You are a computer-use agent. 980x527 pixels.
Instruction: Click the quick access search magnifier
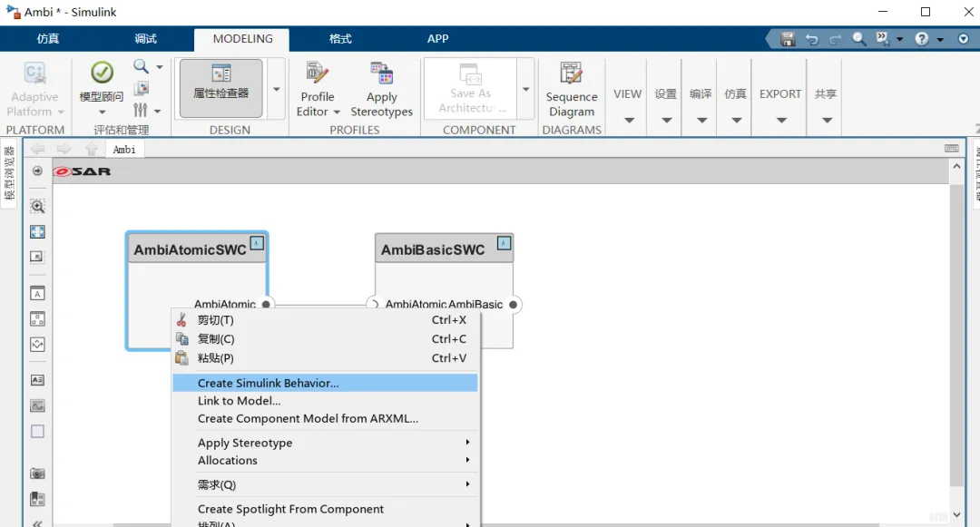859,39
